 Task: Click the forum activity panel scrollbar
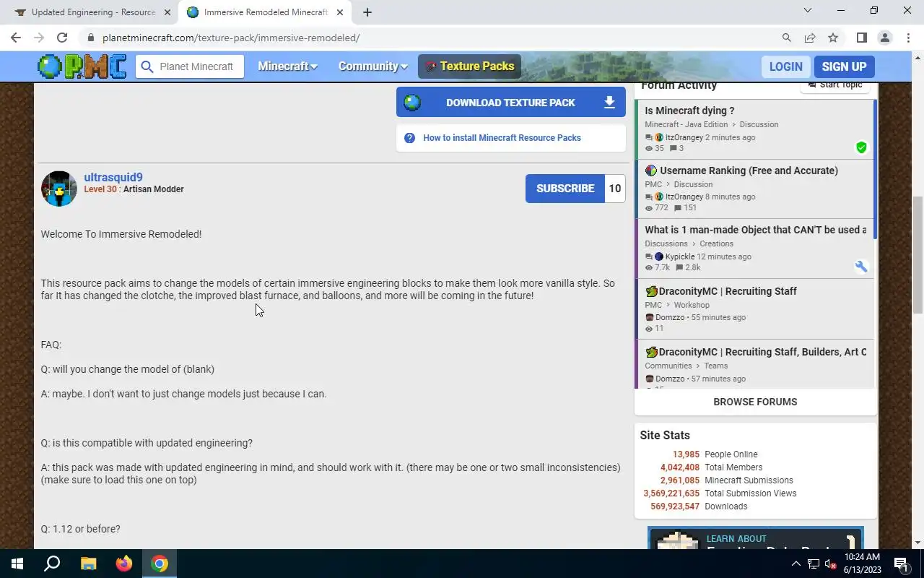point(875,170)
